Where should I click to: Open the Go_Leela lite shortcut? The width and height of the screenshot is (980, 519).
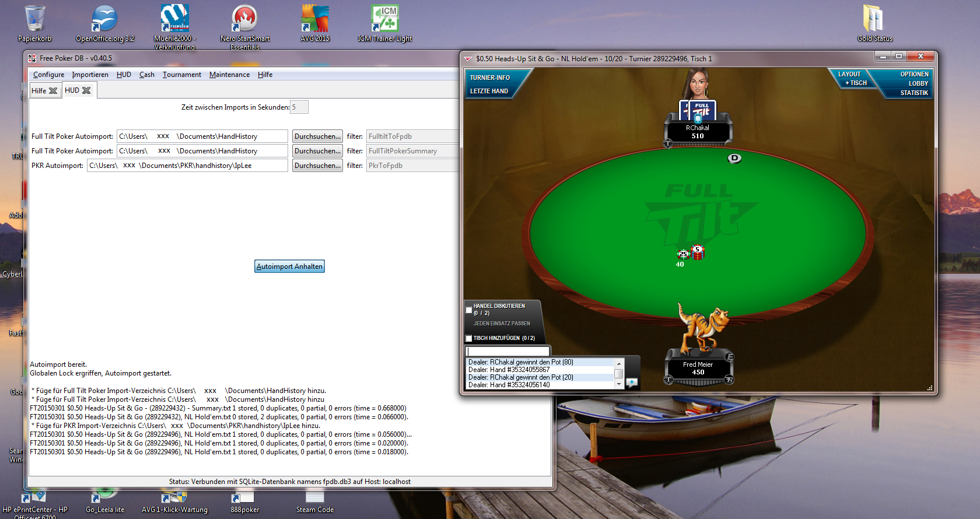(x=105, y=503)
